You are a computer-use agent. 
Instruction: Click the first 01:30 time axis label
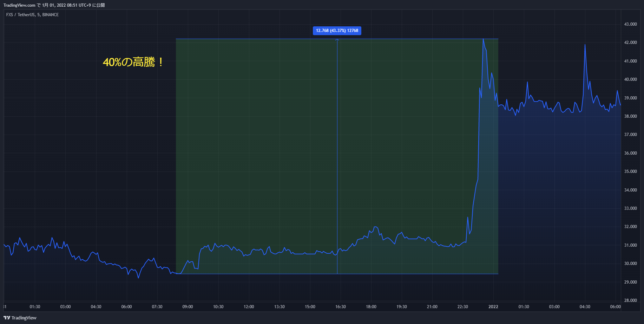click(35, 307)
